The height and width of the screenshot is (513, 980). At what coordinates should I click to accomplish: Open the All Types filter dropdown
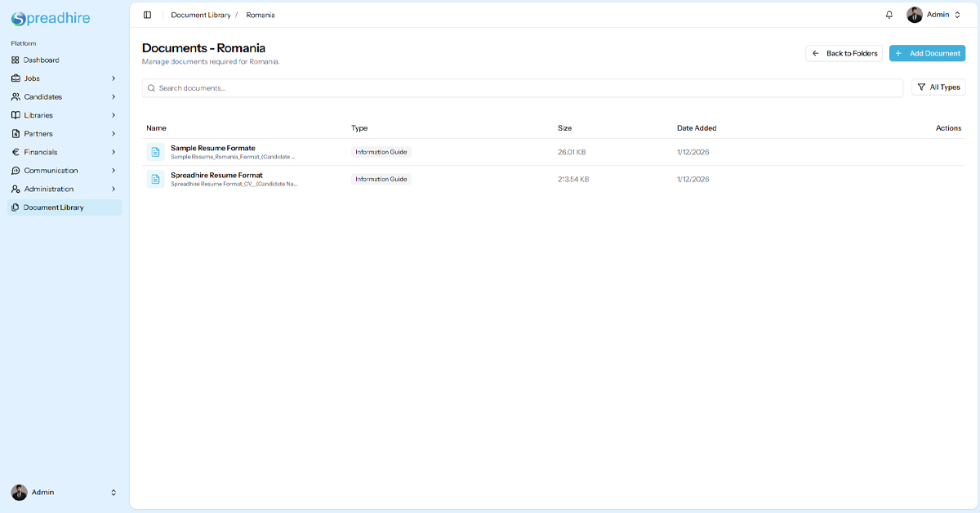(x=938, y=87)
